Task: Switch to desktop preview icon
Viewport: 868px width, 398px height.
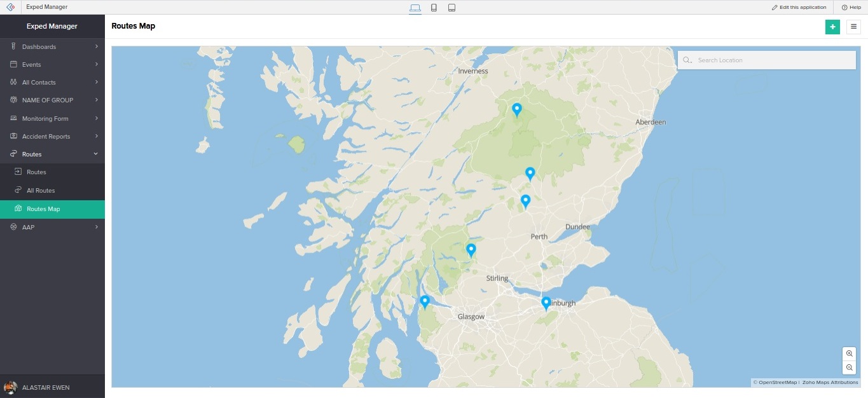Action: (x=415, y=8)
